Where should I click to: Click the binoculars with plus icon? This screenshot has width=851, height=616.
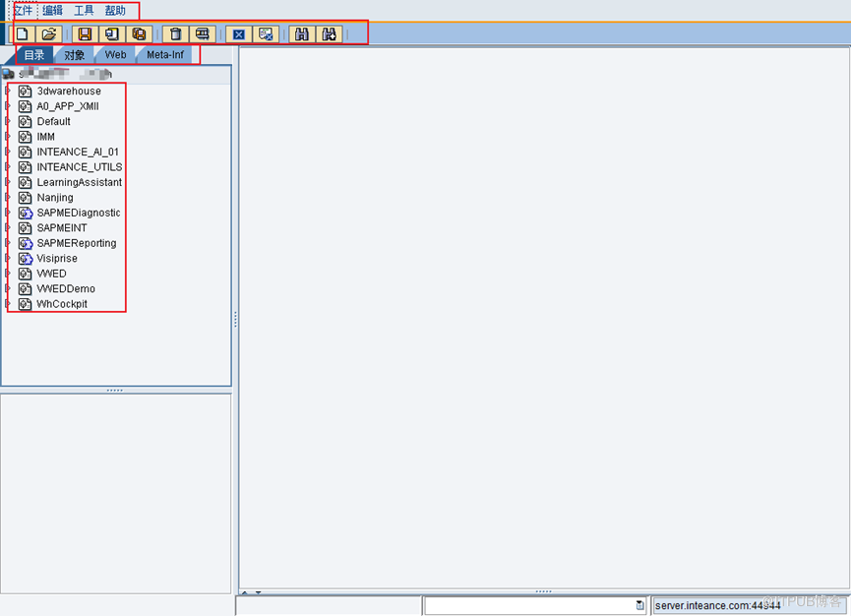click(329, 33)
